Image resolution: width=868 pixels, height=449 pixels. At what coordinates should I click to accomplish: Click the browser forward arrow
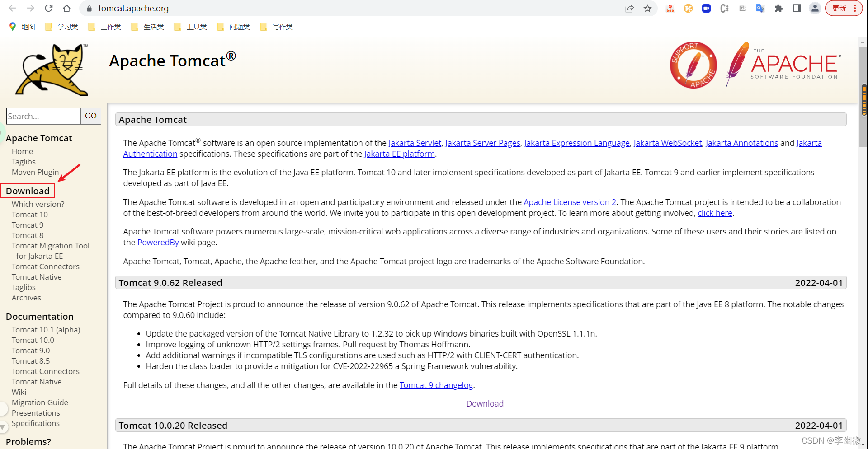(30, 8)
